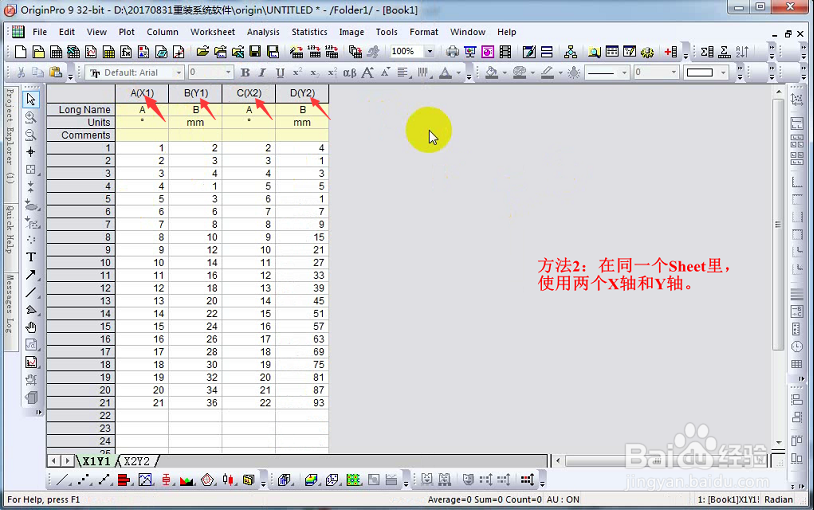Viewport: 814px width, 510px height.
Task: Click the line color pencil swatch
Action: 547,73
